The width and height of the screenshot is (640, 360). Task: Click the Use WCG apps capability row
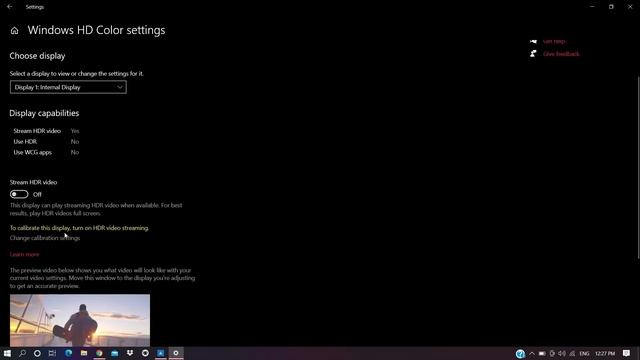coord(46,152)
